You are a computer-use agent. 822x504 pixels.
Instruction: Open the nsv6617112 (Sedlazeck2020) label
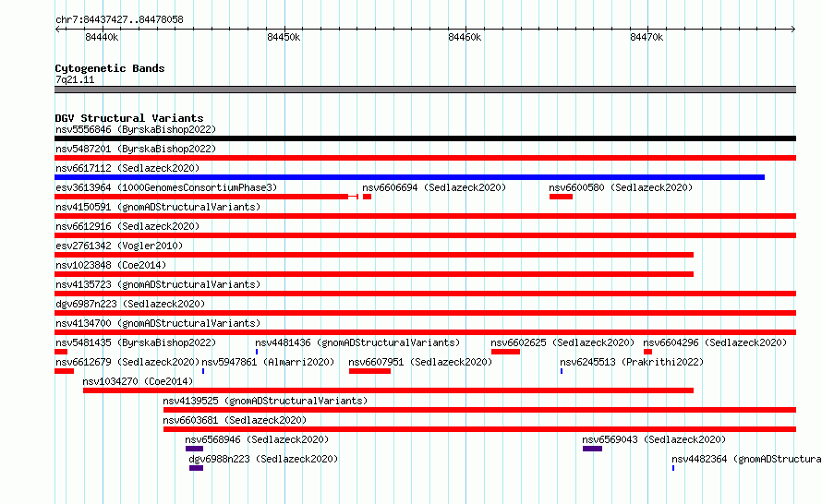127,168
